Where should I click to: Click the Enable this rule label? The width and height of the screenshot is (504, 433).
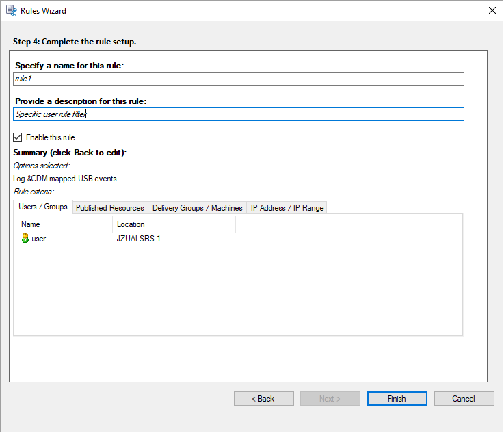(x=51, y=137)
